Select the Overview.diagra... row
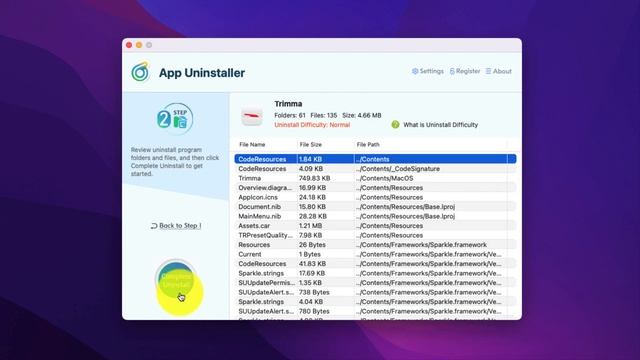640x360 pixels. [375, 187]
